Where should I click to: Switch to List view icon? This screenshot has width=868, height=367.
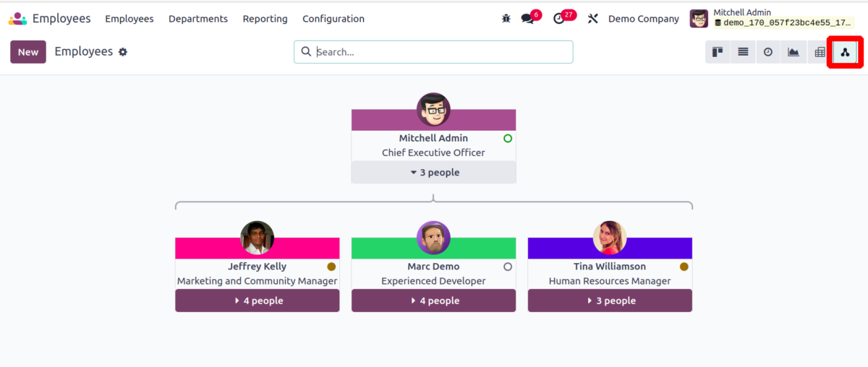point(743,52)
